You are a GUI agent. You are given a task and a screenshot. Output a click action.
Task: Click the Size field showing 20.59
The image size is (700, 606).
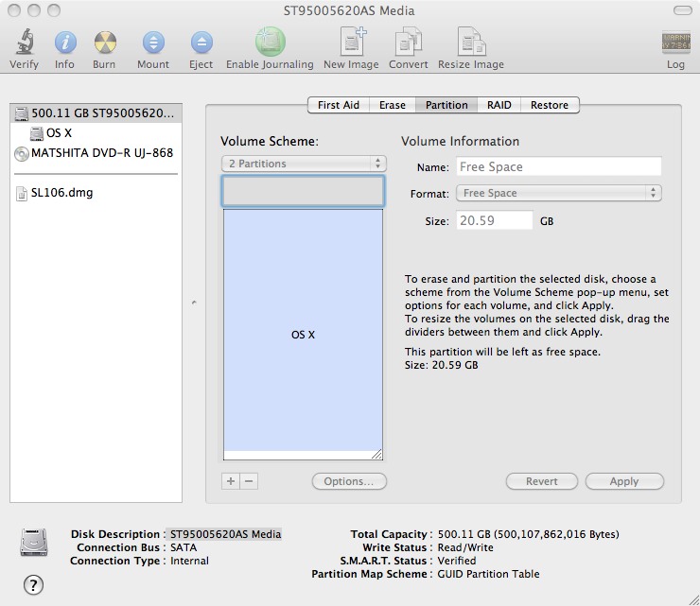[494, 220]
